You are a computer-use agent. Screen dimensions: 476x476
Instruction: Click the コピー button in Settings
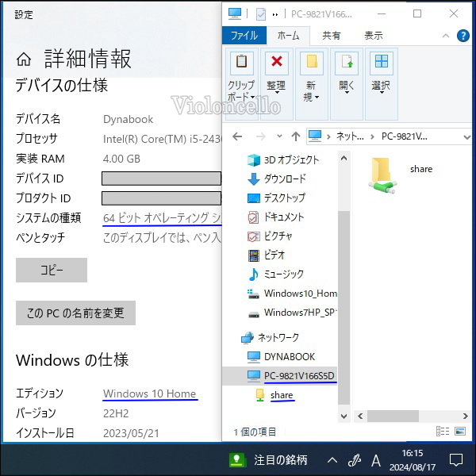(52, 270)
